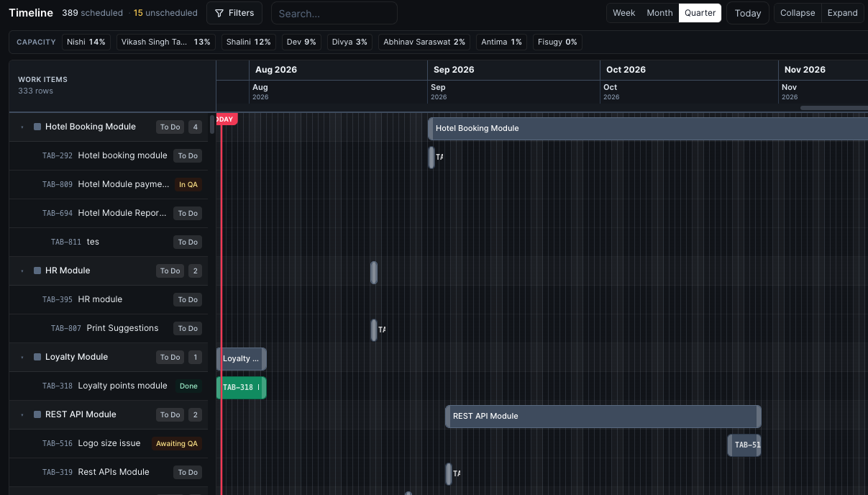Click the count badge 1 on Loyalty Module
Image resolution: width=868 pixels, height=495 pixels.
pyautogui.click(x=195, y=358)
